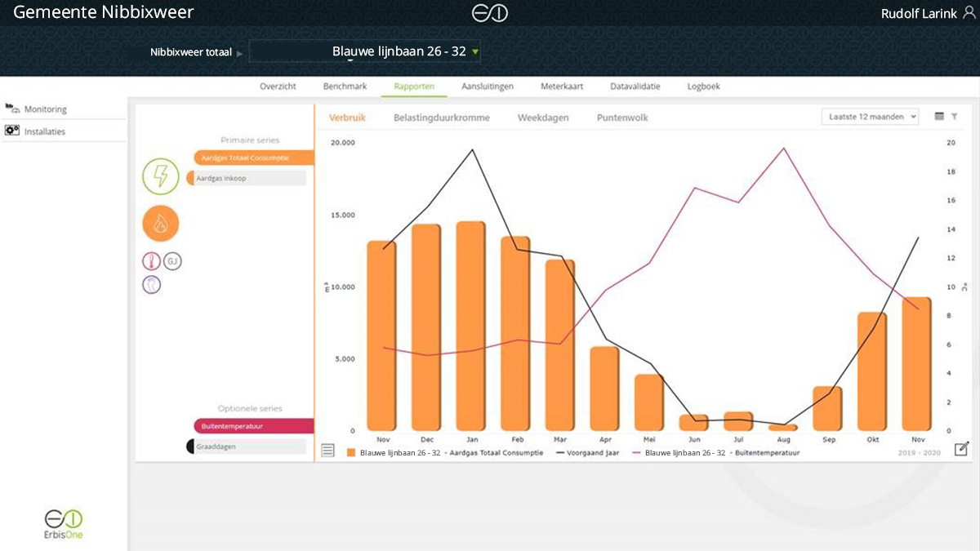Switch to the Aansluitingen tab
This screenshot has height=551, width=980.
click(488, 86)
